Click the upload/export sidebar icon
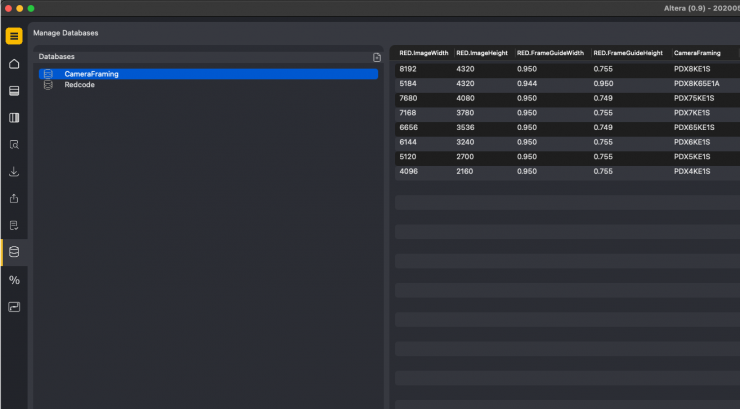Screen dimensions: 740x409 14,199
